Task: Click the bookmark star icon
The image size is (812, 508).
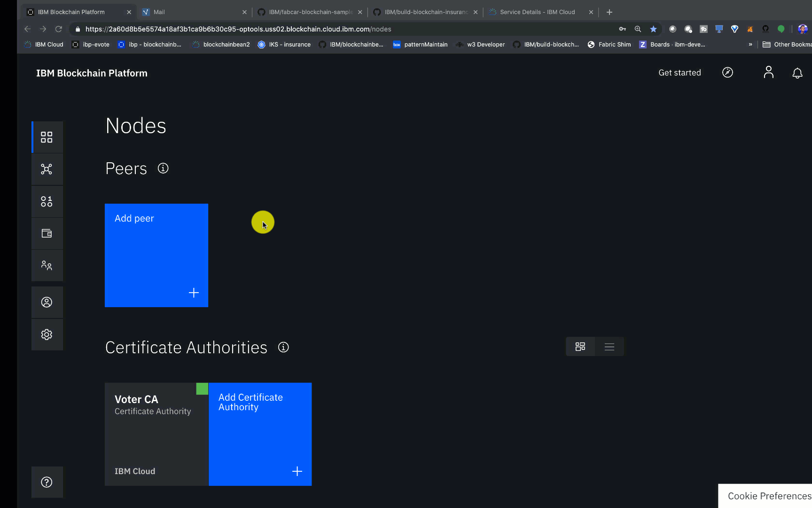Action: pyautogui.click(x=653, y=29)
